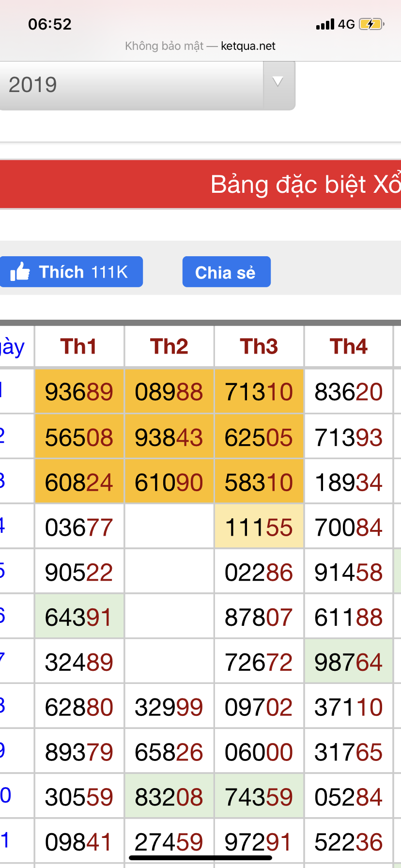Click green cell 64391 in Th1
The width and height of the screenshot is (401, 868).
(x=79, y=617)
